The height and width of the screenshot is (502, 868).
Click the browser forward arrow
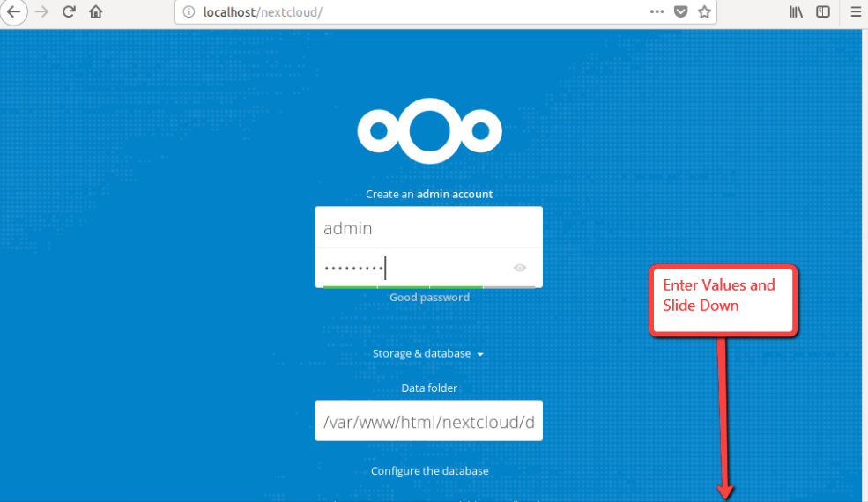point(42,11)
